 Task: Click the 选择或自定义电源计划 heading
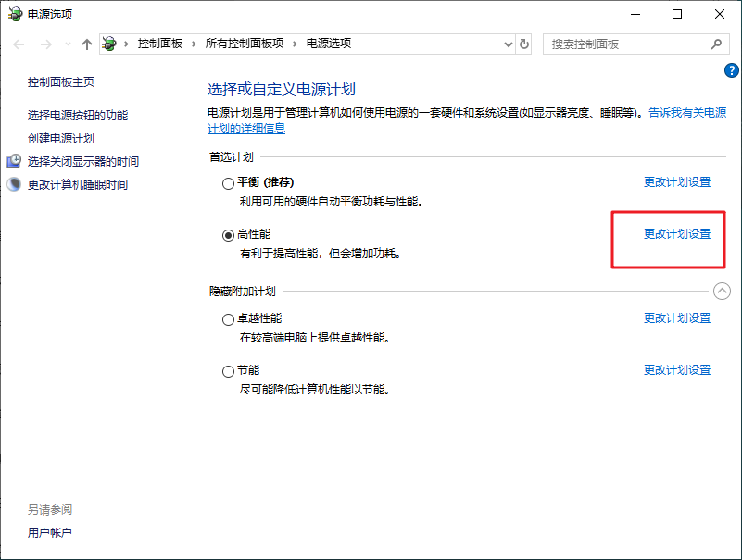click(x=281, y=90)
